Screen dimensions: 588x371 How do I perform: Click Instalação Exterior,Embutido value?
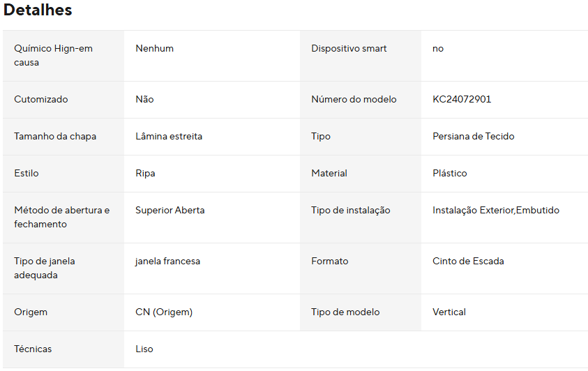496,211
